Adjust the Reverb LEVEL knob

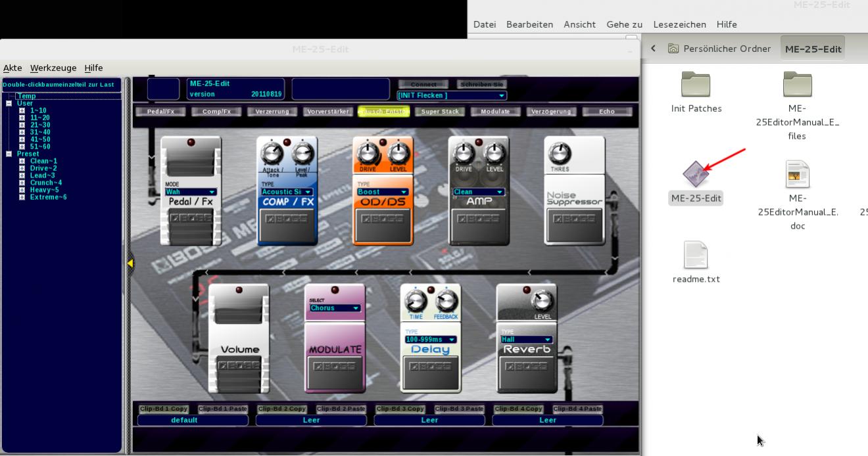coord(542,302)
